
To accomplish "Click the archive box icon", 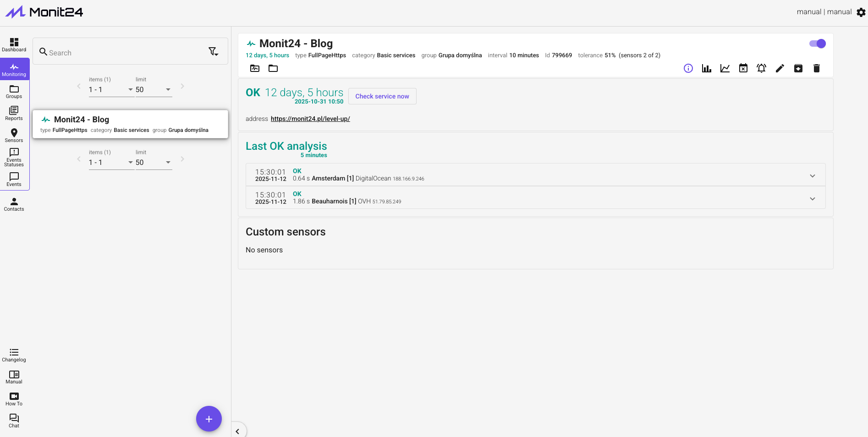I will tap(798, 68).
